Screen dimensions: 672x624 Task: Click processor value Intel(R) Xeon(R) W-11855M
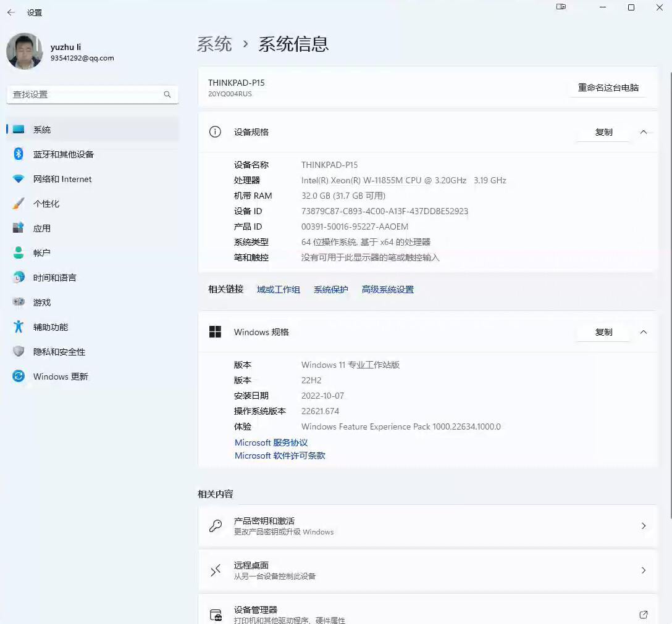404,180
